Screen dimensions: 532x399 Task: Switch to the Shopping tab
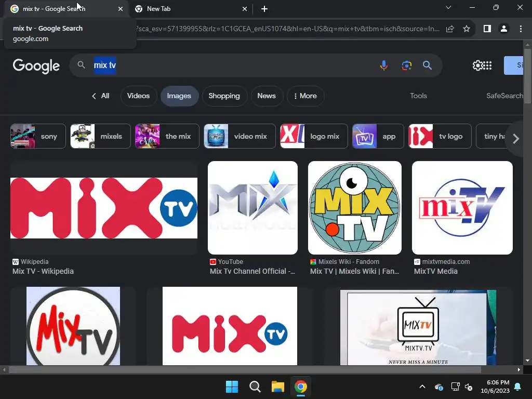[x=224, y=96]
